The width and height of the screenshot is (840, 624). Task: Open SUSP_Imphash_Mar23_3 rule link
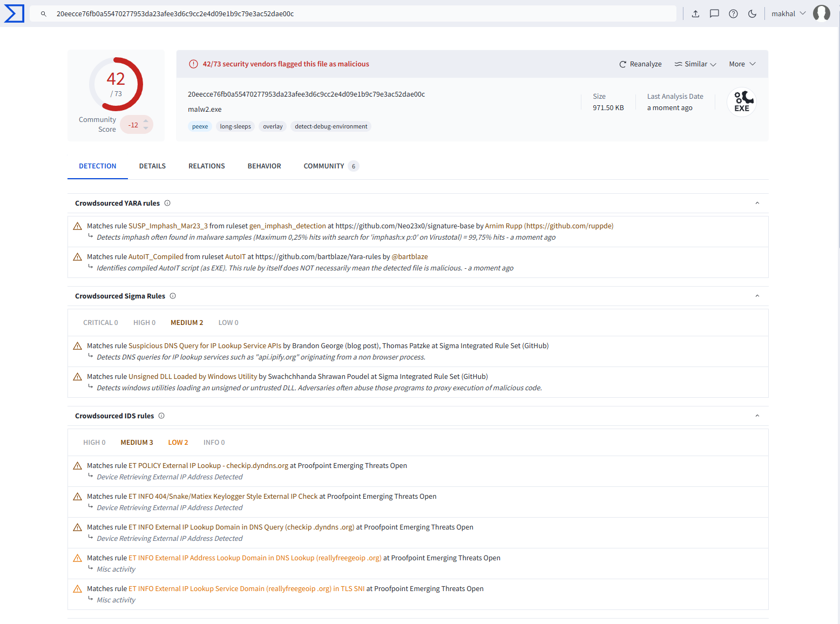pos(168,226)
